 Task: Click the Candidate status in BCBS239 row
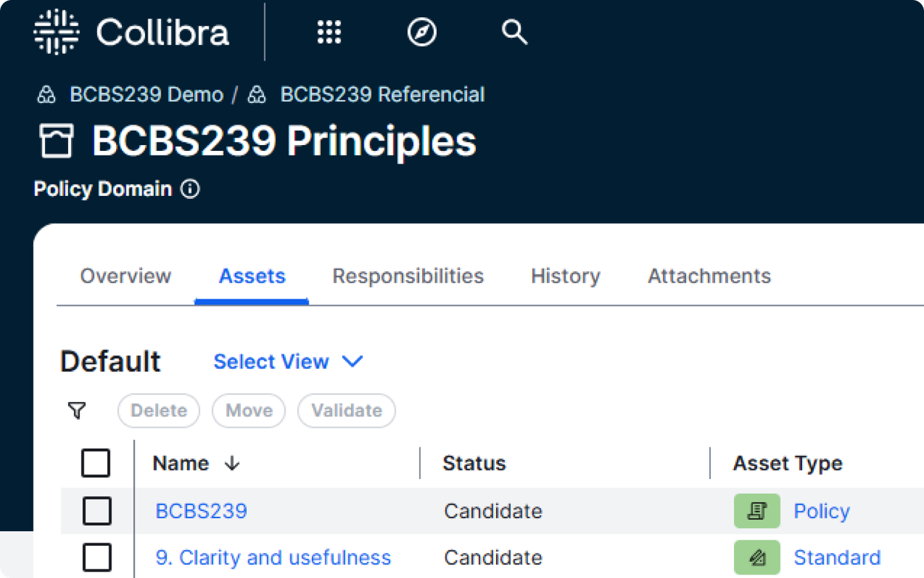(x=493, y=511)
